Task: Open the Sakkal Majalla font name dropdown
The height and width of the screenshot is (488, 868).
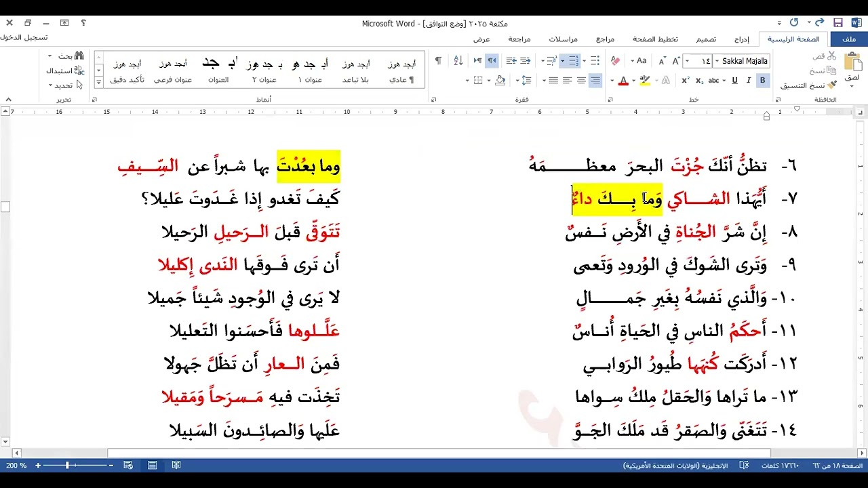Action: point(717,61)
